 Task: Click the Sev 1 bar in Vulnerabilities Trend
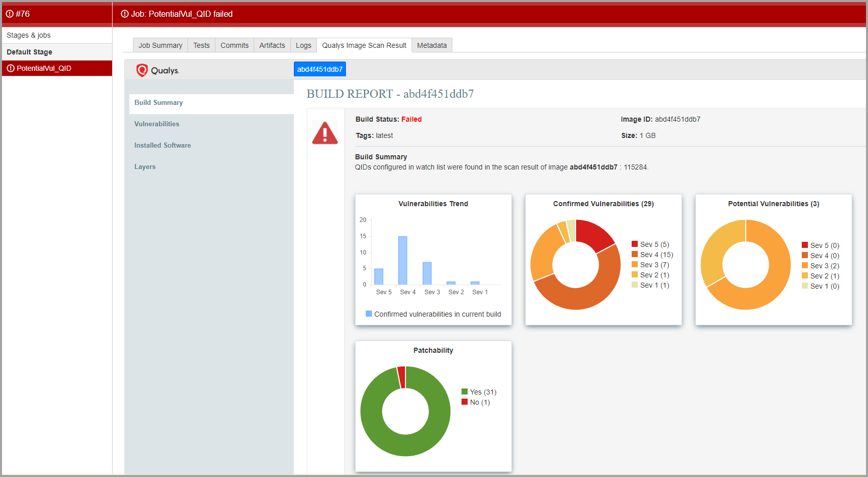(475, 283)
